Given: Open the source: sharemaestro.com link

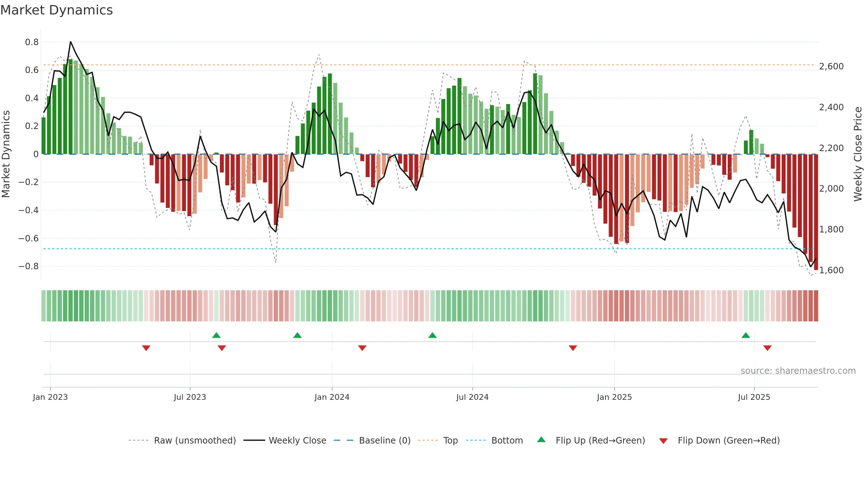Looking at the screenshot, I should pyautogui.click(x=798, y=371).
